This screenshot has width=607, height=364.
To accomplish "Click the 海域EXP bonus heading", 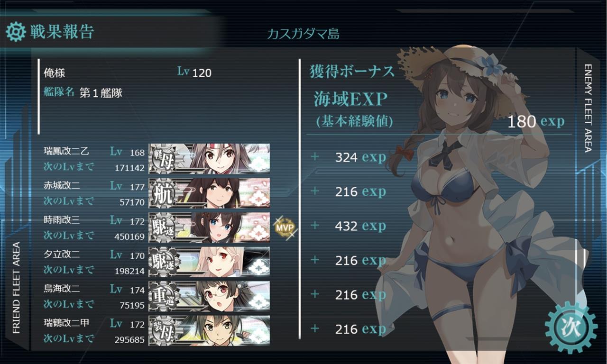I will coord(350,99).
